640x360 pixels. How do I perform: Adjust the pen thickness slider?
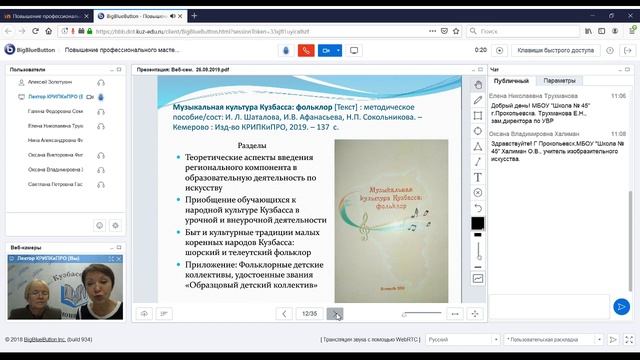pos(478,250)
